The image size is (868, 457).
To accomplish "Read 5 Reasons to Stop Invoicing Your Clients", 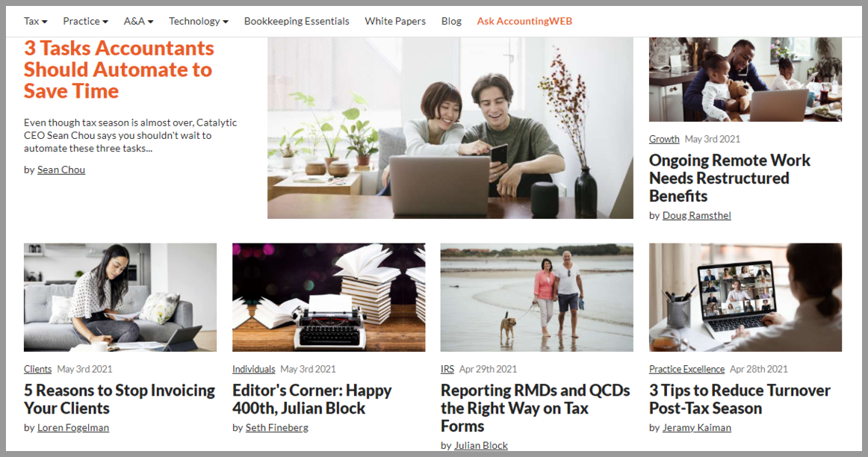I will pyautogui.click(x=119, y=399).
